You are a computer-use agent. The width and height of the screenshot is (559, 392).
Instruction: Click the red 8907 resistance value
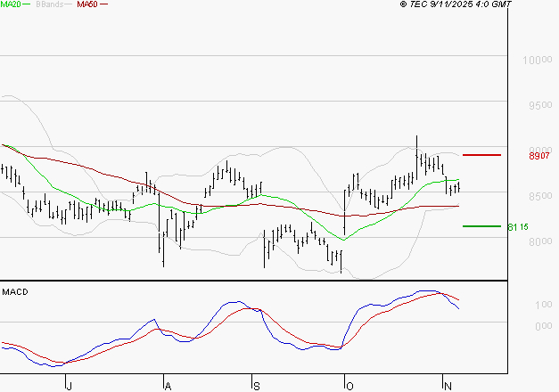pos(539,156)
